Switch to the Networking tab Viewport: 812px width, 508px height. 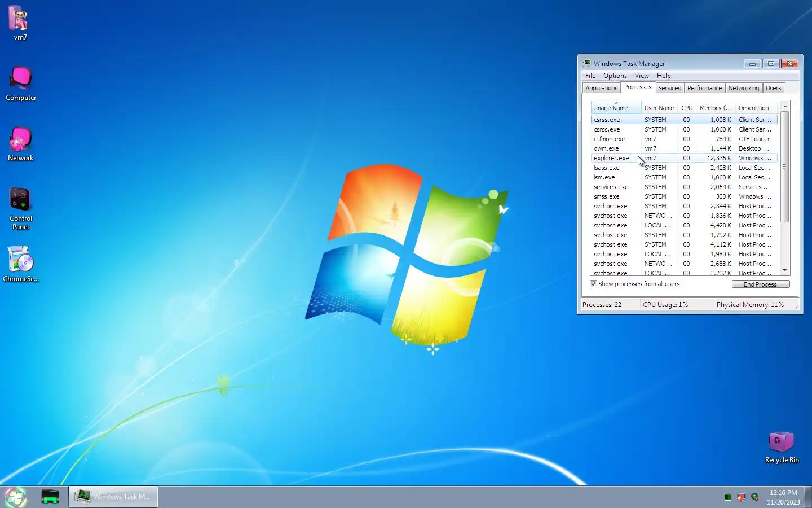click(x=744, y=88)
